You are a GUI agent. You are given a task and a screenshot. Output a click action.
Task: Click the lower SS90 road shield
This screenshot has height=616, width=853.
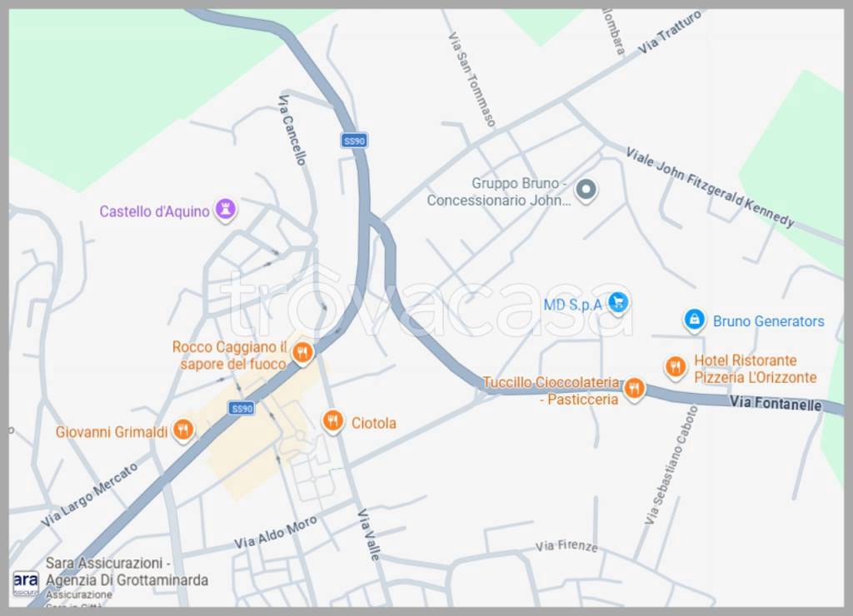242,409
